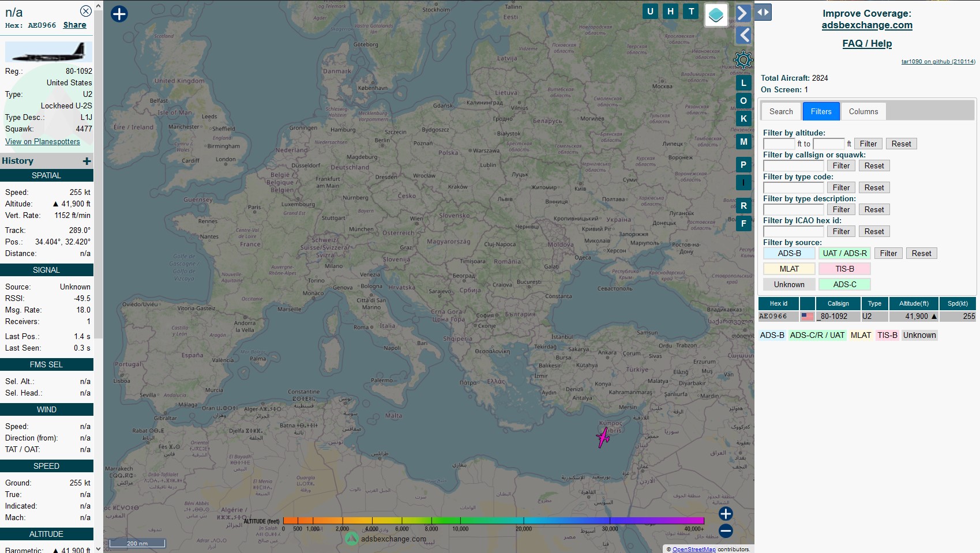This screenshot has height=553, width=980.
Task: Sort table by Altitude(ft) column
Action: click(914, 303)
